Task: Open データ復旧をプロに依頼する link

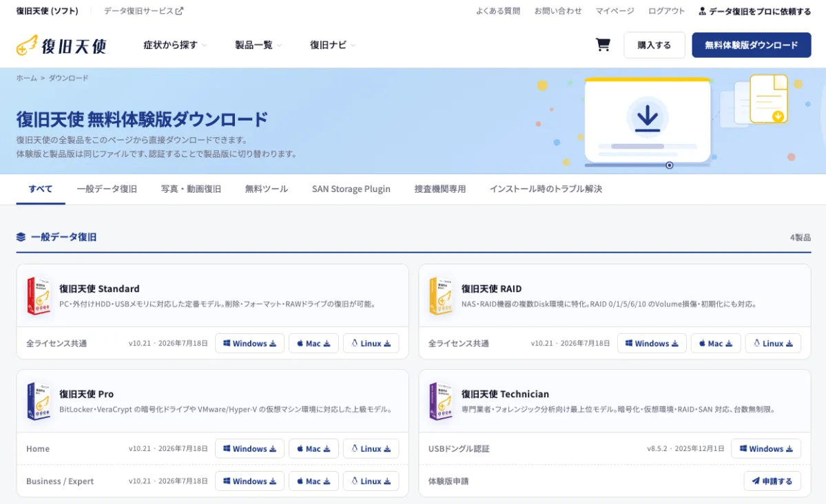Action: coord(755,11)
